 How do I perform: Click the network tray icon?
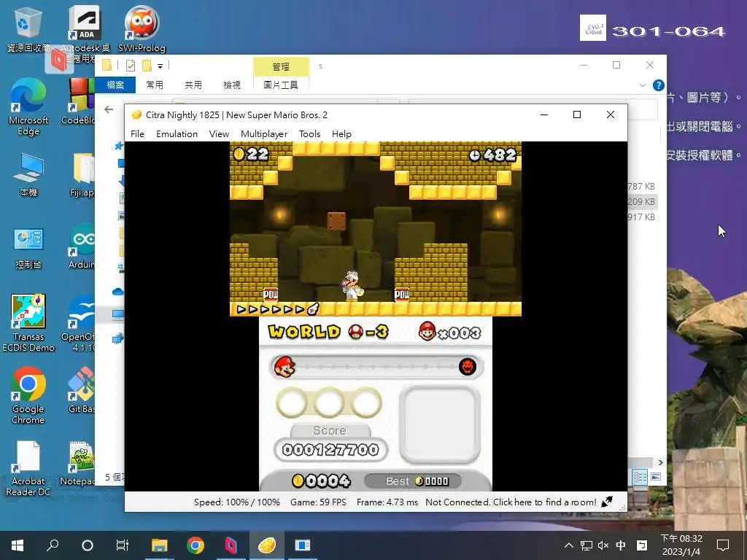point(587,545)
